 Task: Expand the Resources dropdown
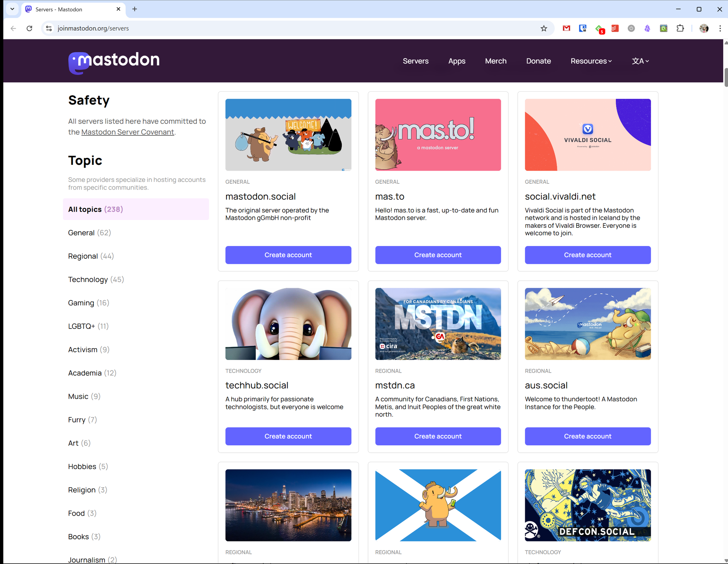click(591, 61)
